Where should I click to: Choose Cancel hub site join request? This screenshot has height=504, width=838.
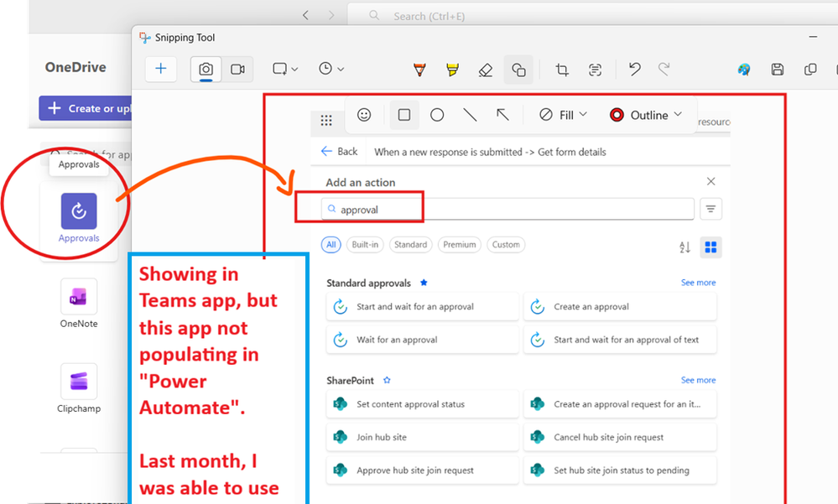[620, 437]
